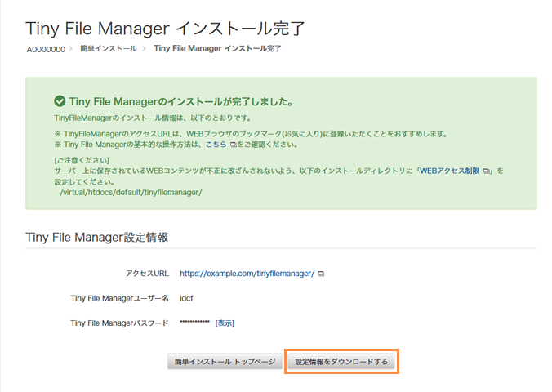Click the Tiny File Manager設定情報 section heading
The width and height of the screenshot is (552, 392).
(96, 237)
